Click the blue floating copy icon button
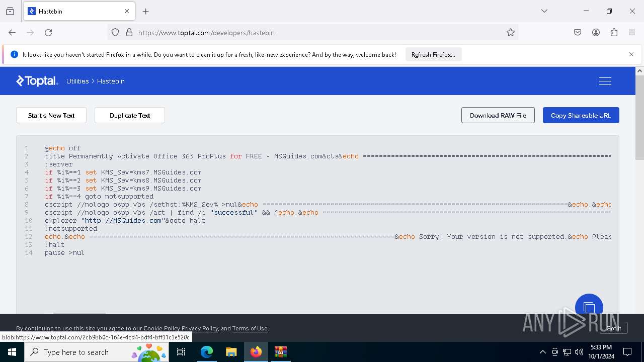 (589, 307)
